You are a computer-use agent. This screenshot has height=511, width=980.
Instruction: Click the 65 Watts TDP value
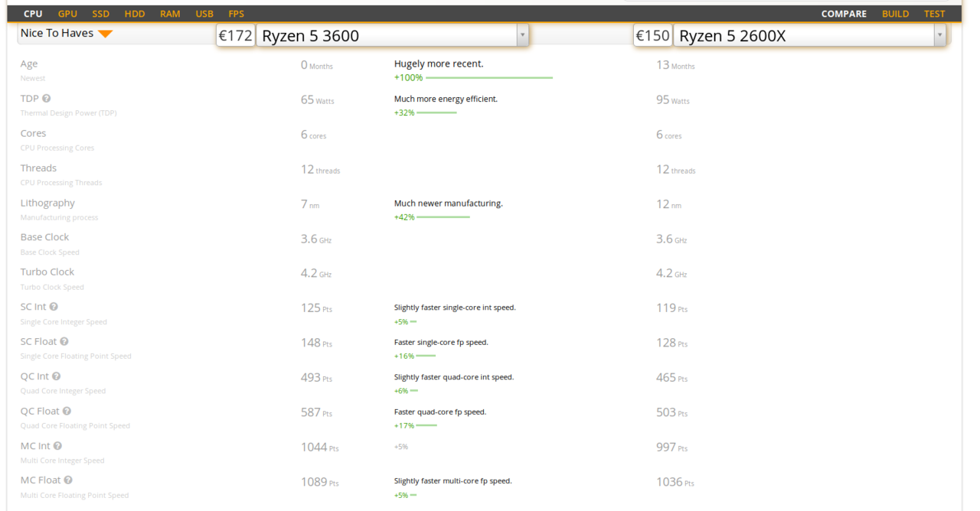pyautogui.click(x=318, y=100)
